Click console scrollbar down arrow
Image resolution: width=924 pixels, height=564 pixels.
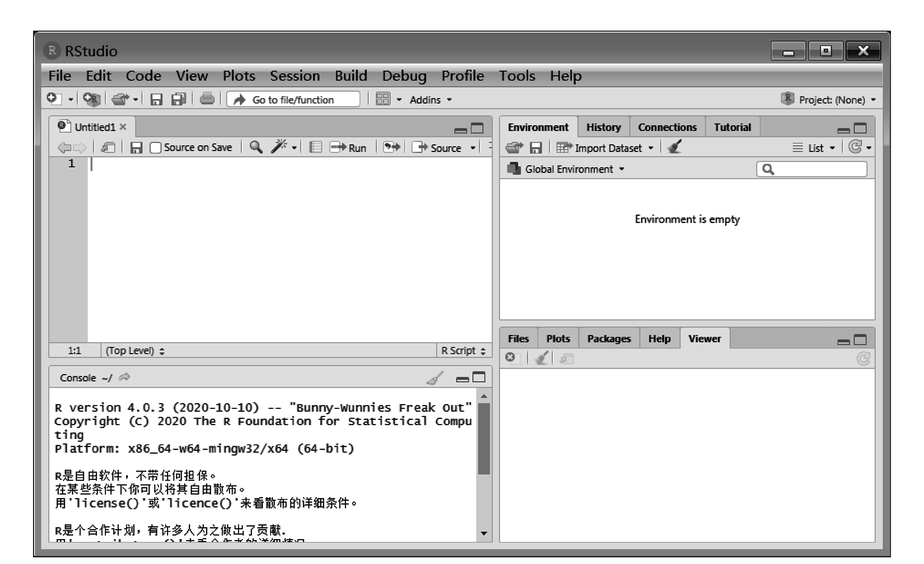(484, 533)
